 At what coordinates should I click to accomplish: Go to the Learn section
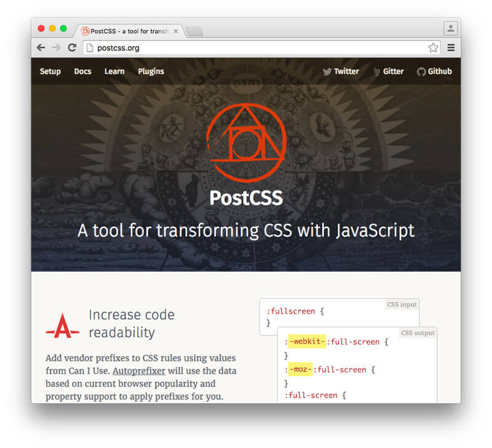(x=114, y=71)
